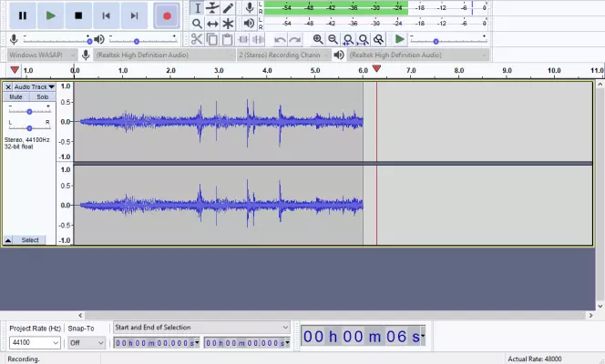
Task: Collapse the track with arrow button
Action: coord(8,240)
